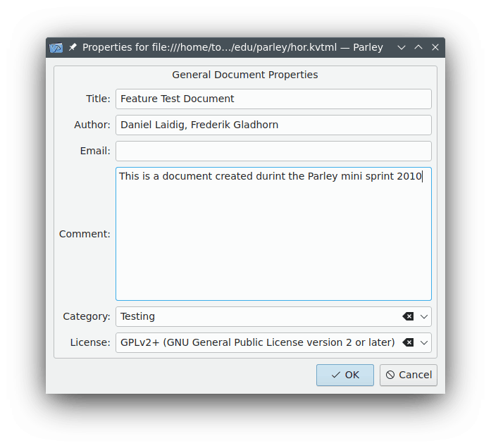Clear the License field with backspace icon
The height and width of the screenshot is (448, 491).
(408, 342)
